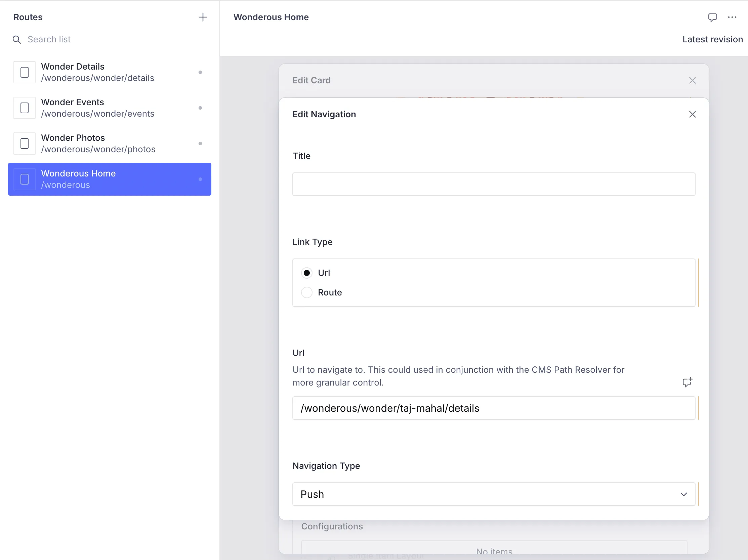Click the Wonder Events document icon
748x560 pixels.
[x=24, y=108]
